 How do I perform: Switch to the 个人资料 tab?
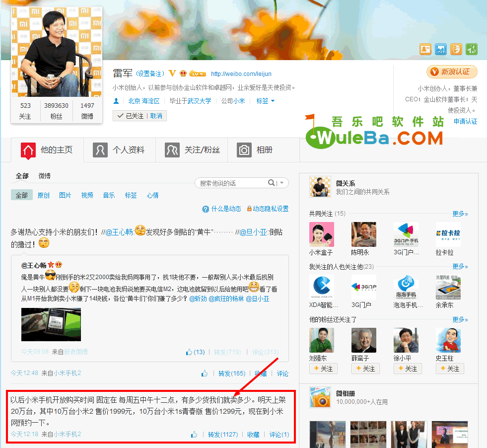120,150
